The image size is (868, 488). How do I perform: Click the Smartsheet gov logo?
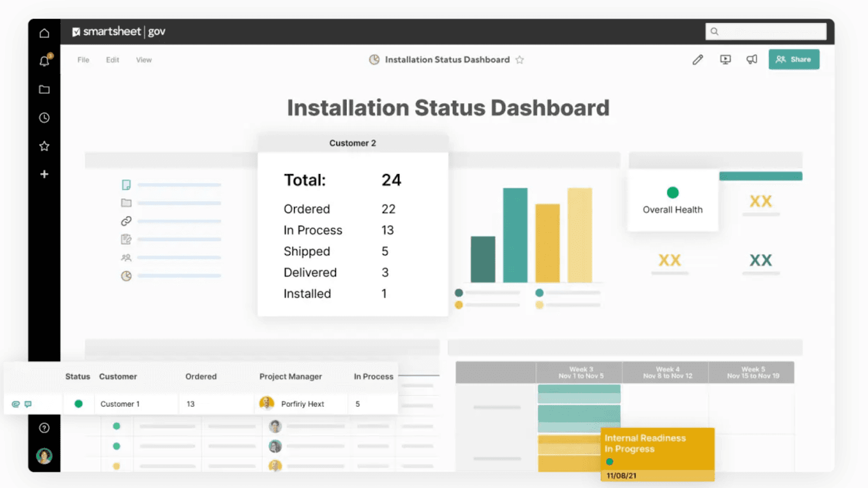click(x=119, y=31)
